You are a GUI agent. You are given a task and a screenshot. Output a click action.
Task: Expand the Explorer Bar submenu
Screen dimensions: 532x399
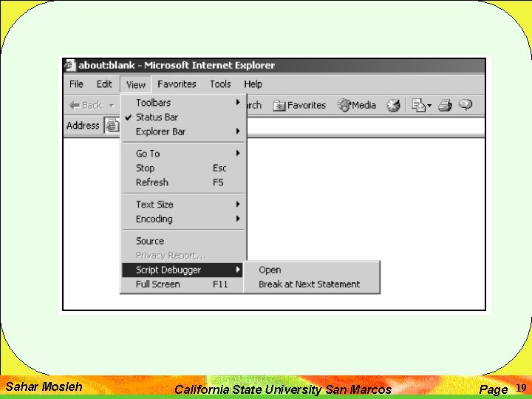point(183,132)
